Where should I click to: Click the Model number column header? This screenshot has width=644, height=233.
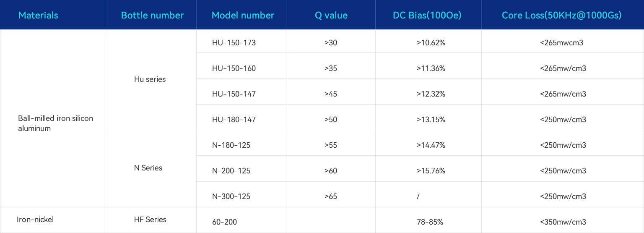[x=243, y=16]
